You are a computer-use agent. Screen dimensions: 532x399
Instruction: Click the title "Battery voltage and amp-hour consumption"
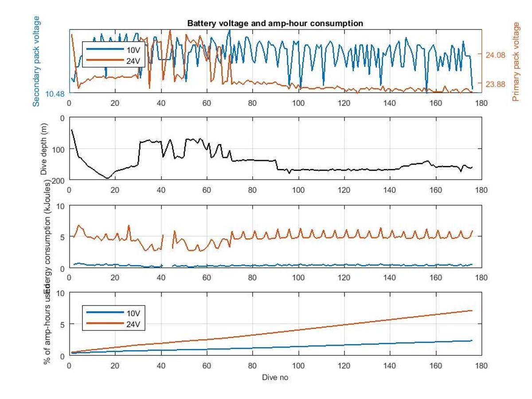point(275,23)
